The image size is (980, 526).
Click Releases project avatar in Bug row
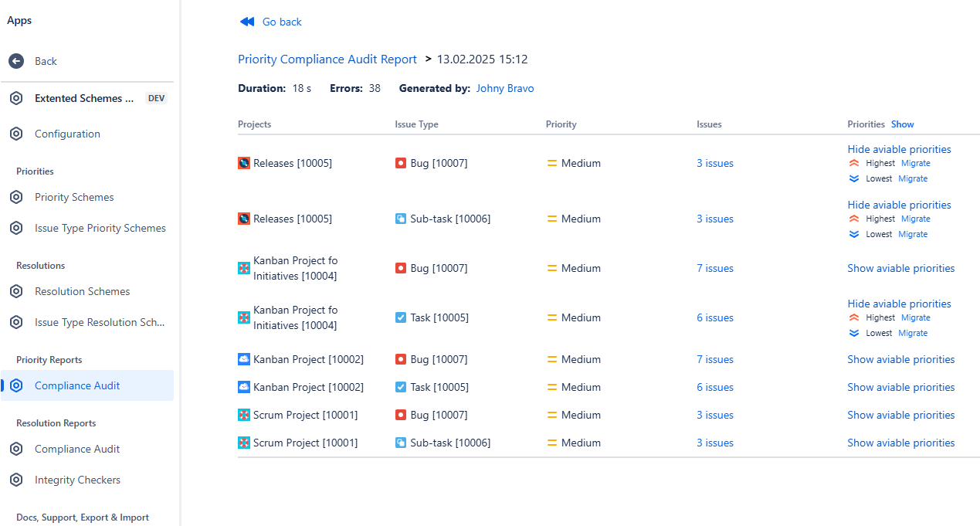coord(244,163)
